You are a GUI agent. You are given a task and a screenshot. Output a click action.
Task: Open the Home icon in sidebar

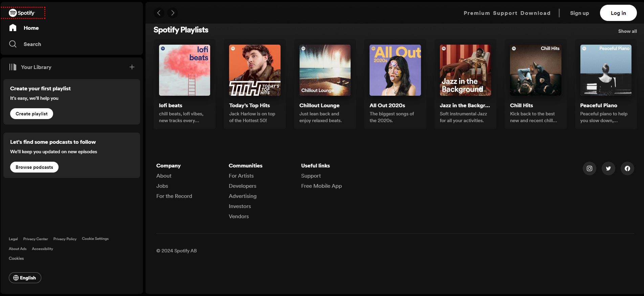13,28
